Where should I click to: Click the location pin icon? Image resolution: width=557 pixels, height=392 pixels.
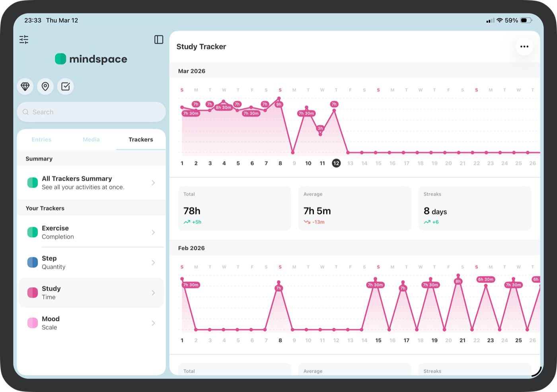tap(45, 86)
